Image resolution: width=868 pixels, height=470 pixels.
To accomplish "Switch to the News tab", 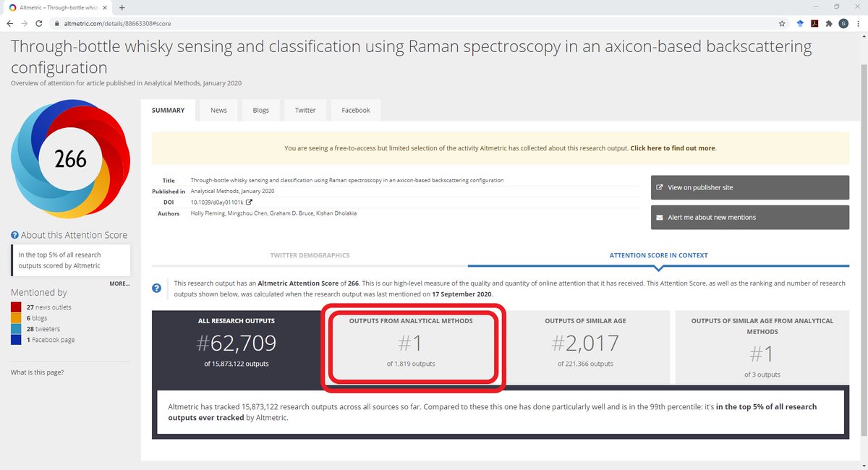I will 218,110.
